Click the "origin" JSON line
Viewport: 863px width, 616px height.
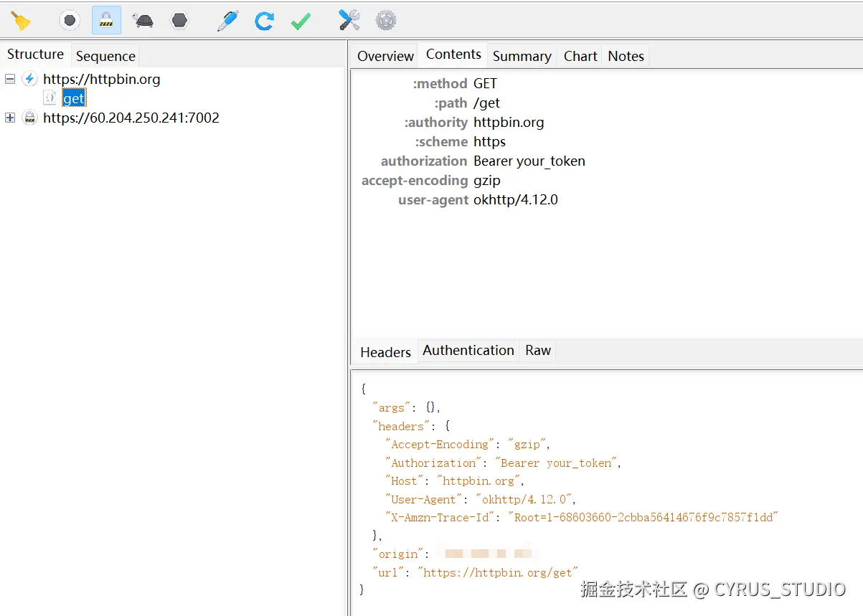tap(453, 554)
